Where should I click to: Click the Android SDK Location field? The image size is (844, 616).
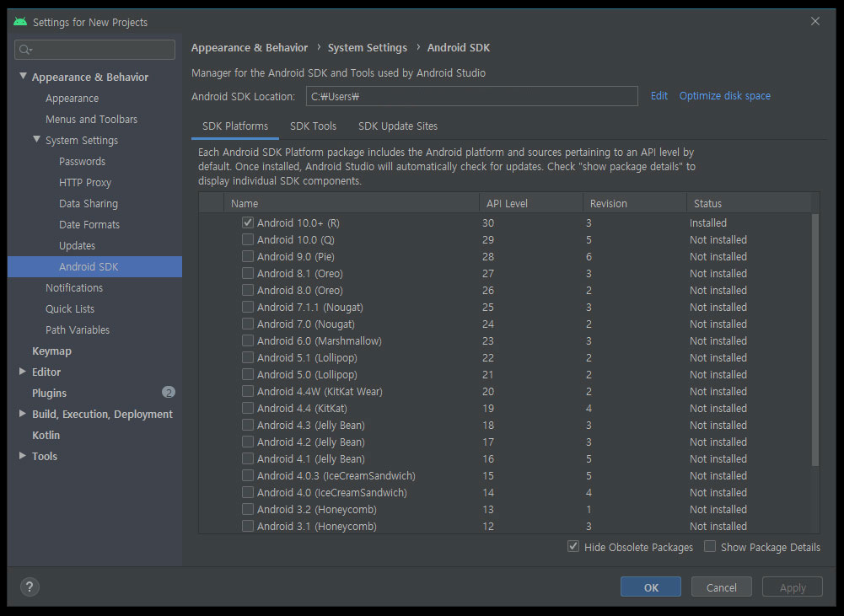[x=472, y=96]
